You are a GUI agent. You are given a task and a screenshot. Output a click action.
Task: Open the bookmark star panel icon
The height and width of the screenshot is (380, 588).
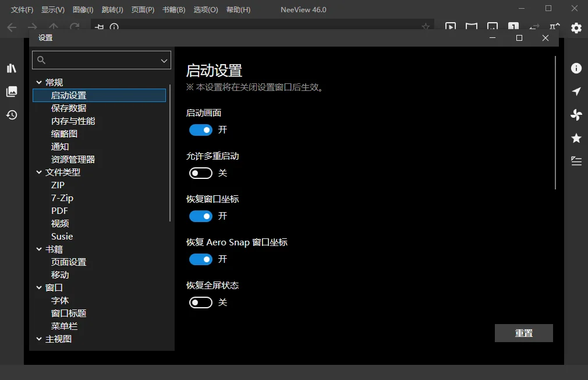576,138
